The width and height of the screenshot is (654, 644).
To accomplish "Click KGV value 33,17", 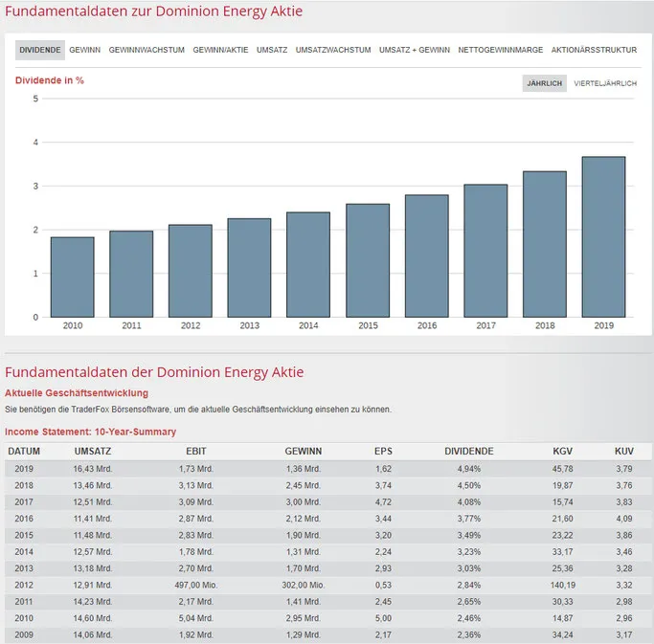I will click(x=563, y=551).
